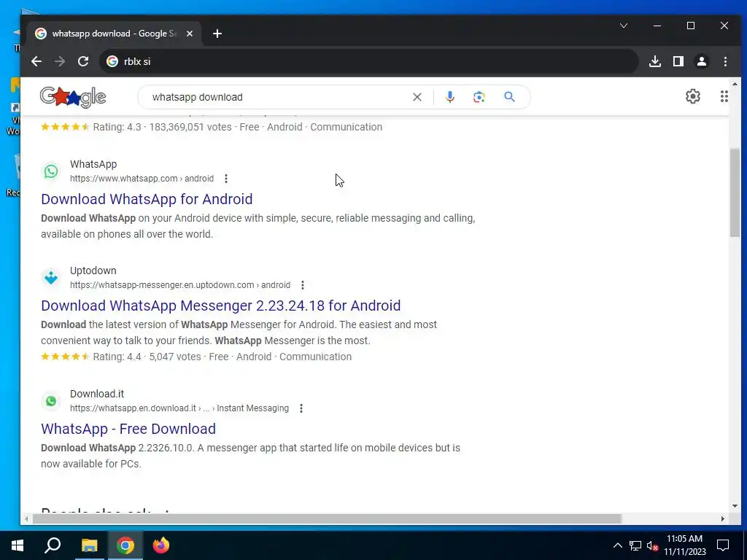Image resolution: width=747 pixels, height=560 pixels.
Task: Open search by image camera icon
Action: [479, 97]
